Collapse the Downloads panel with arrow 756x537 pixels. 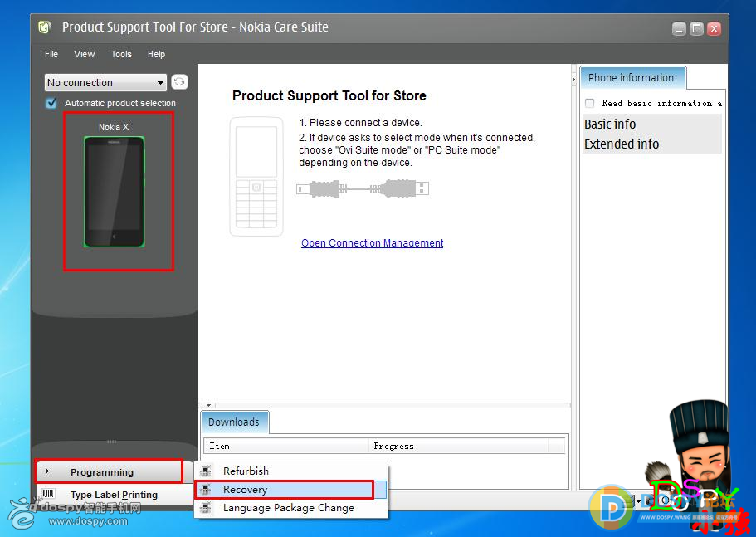208,405
